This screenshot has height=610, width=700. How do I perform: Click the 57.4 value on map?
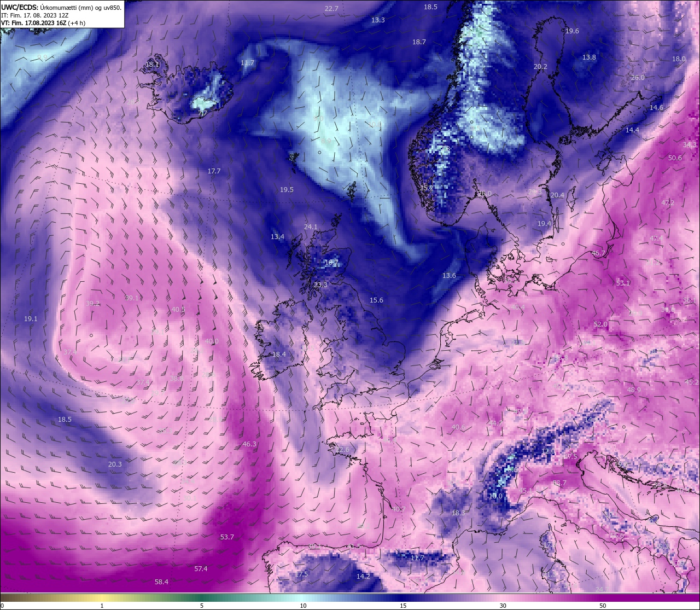click(x=201, y=569)
